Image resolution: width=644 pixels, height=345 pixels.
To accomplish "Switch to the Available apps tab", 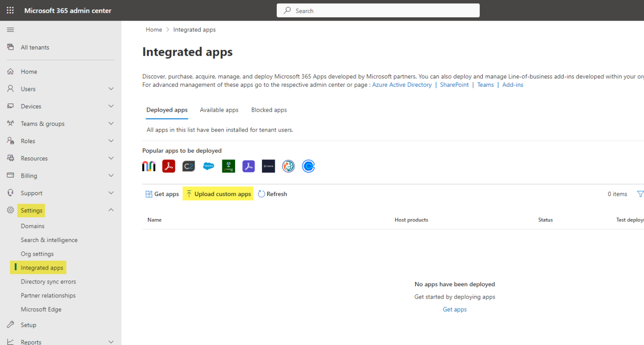I will (219, 110).
